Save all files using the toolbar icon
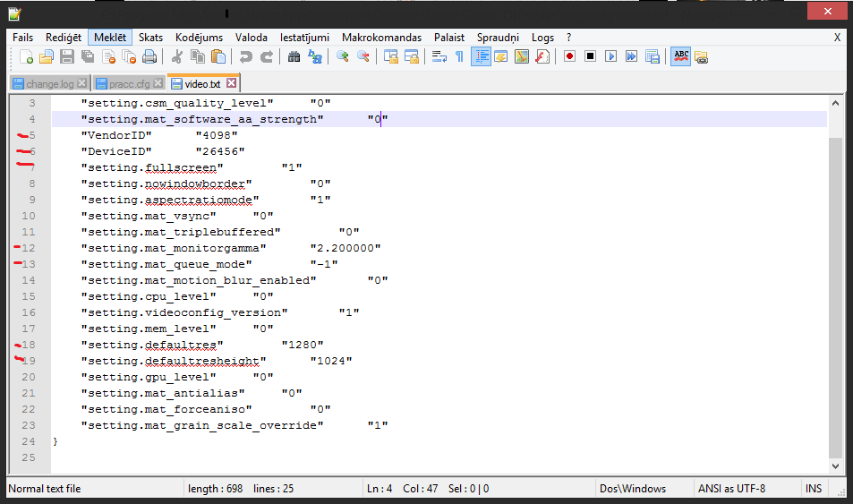This screenshot has width=853, height=504. point(88,56)
